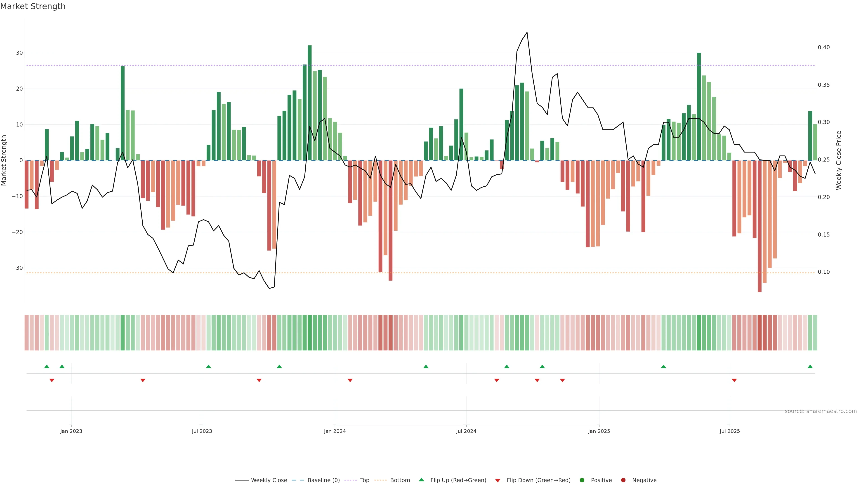
Task: Click the Flip Down (Green→Red) legend triangle
Action: (498, 481)
